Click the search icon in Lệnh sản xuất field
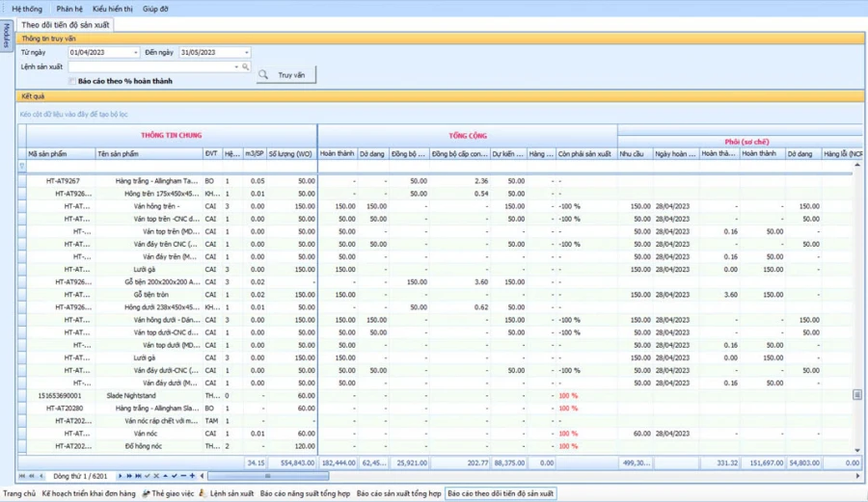This screenshot has height=502, width=868. 245,66
